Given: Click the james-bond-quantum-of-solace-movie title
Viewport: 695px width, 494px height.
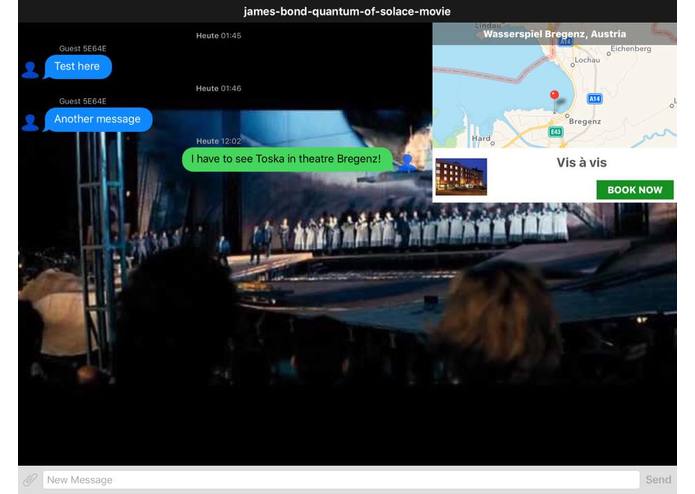Looking at the screenshot, I should 347,12.
